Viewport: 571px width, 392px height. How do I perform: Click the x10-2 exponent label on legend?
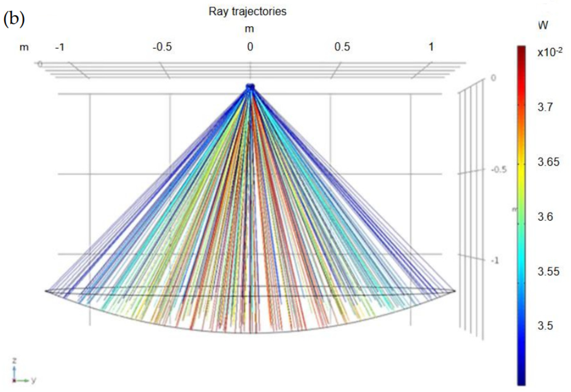(550, 52)
